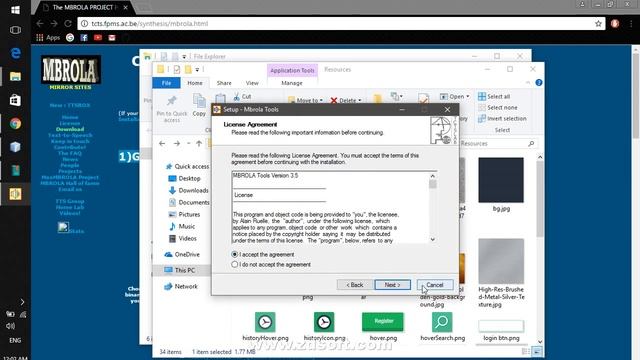
Task: Open Videos in navigation pane
Action: coord(182,238)
